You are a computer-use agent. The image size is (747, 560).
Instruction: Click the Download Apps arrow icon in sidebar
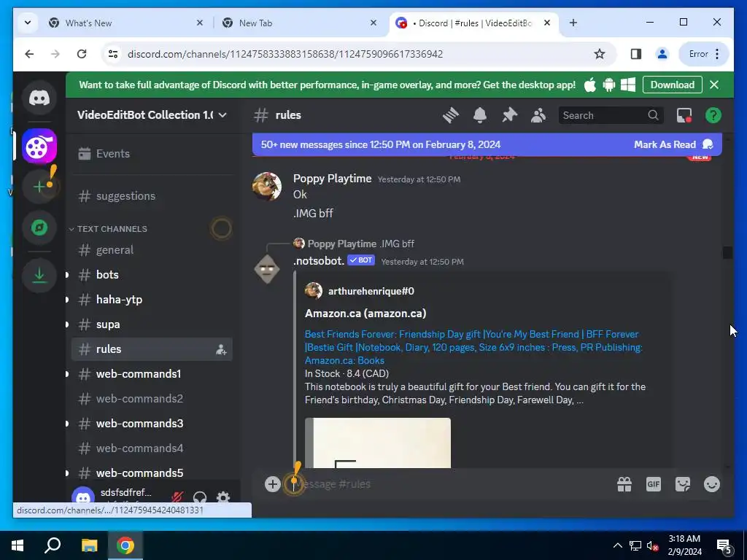click(39, 275)
